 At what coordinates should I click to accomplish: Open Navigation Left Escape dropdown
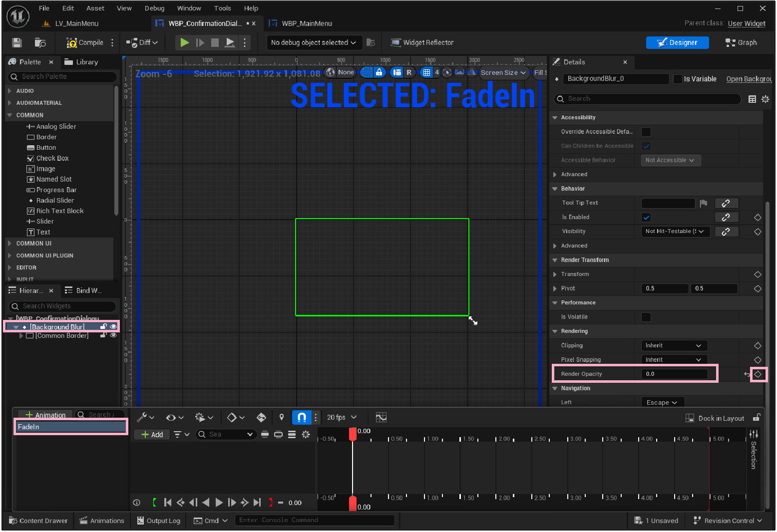(662, 402)
